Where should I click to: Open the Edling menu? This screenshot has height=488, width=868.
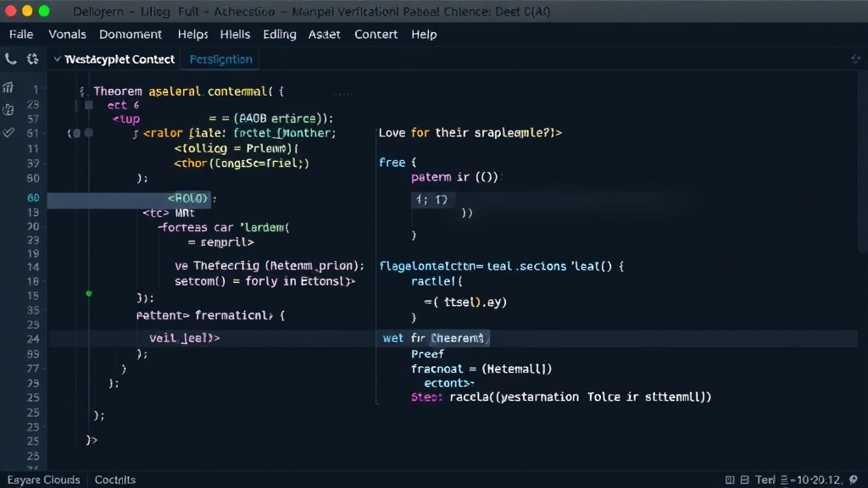click(x=280, y=34)
